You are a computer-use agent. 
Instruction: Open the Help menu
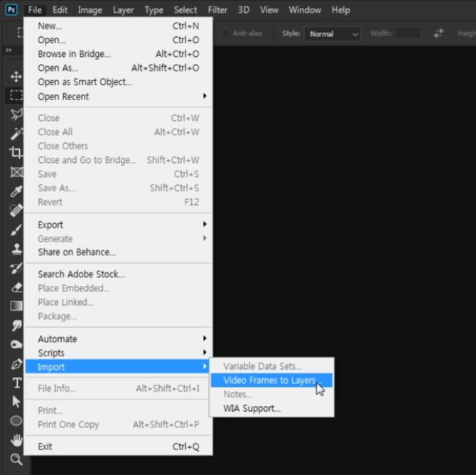[x=340, y=10]
